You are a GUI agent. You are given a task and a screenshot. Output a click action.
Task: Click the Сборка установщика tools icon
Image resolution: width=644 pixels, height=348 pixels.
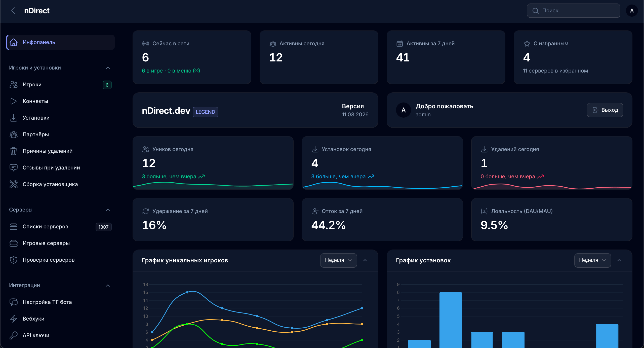tap(14, 184)
